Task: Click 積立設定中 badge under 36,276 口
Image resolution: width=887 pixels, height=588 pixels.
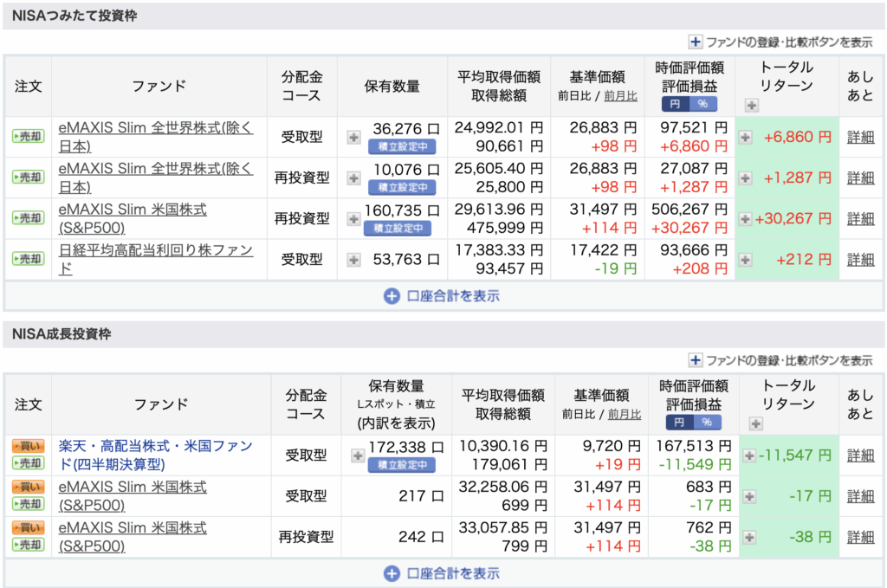Action: pyautogui.click(x=402, y=146)
